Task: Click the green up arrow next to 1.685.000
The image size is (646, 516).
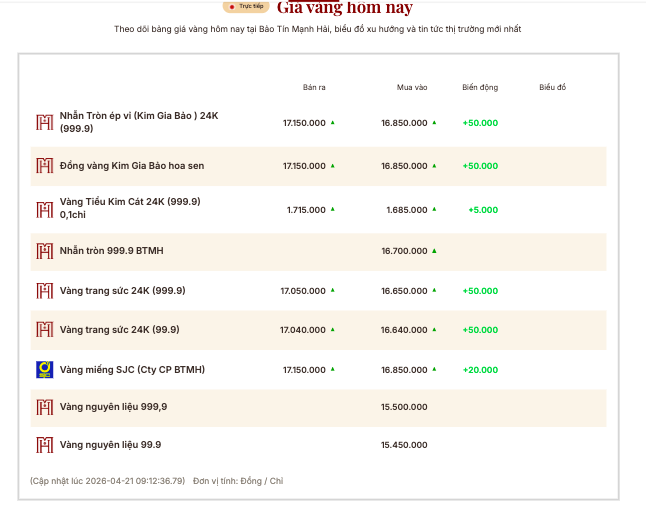Action: pos(434,209)
